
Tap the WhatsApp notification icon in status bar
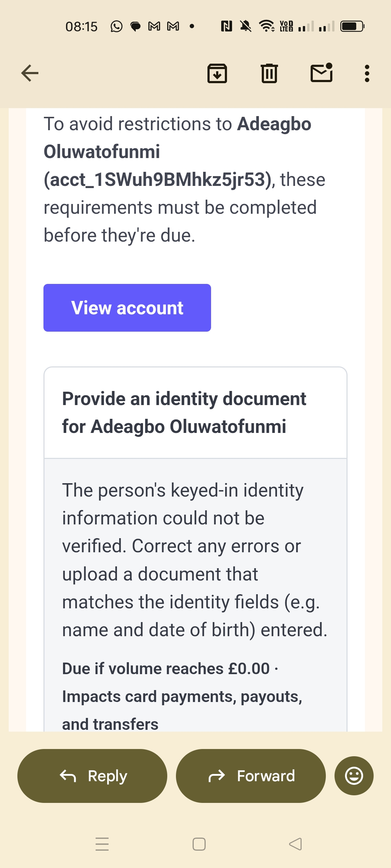[x=116, y=26]
